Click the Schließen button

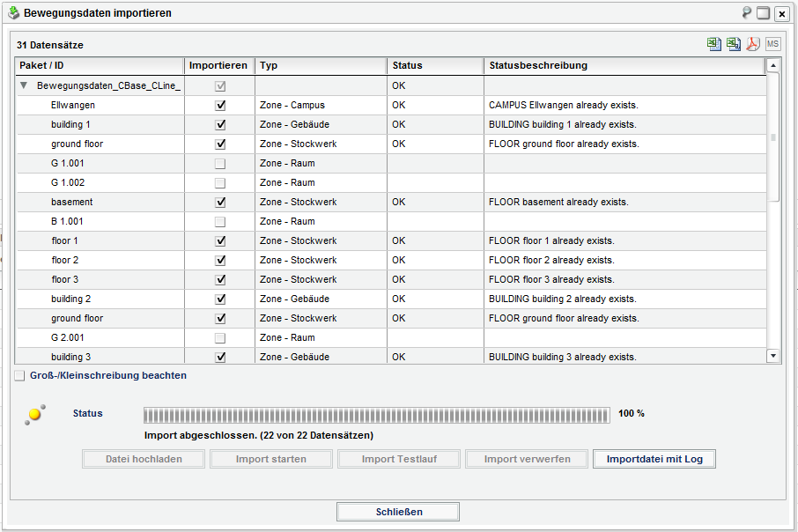pos(397,512)
